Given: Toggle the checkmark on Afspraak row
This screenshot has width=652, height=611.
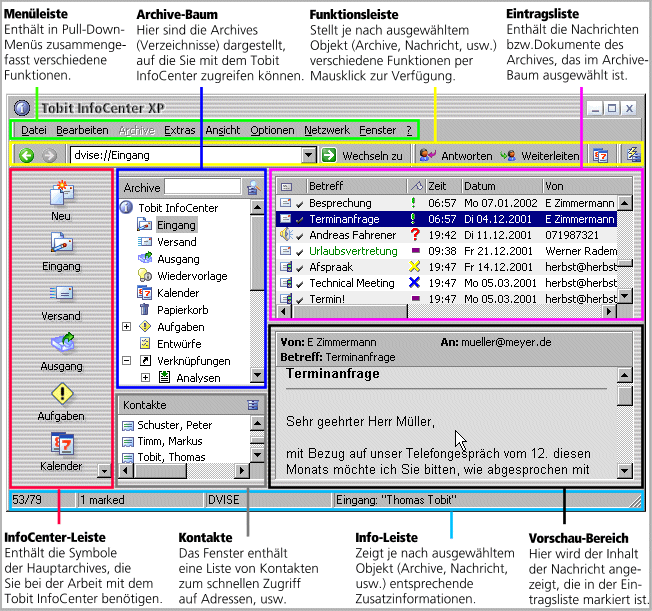Looking at the screenshot, I should point(299,268).
